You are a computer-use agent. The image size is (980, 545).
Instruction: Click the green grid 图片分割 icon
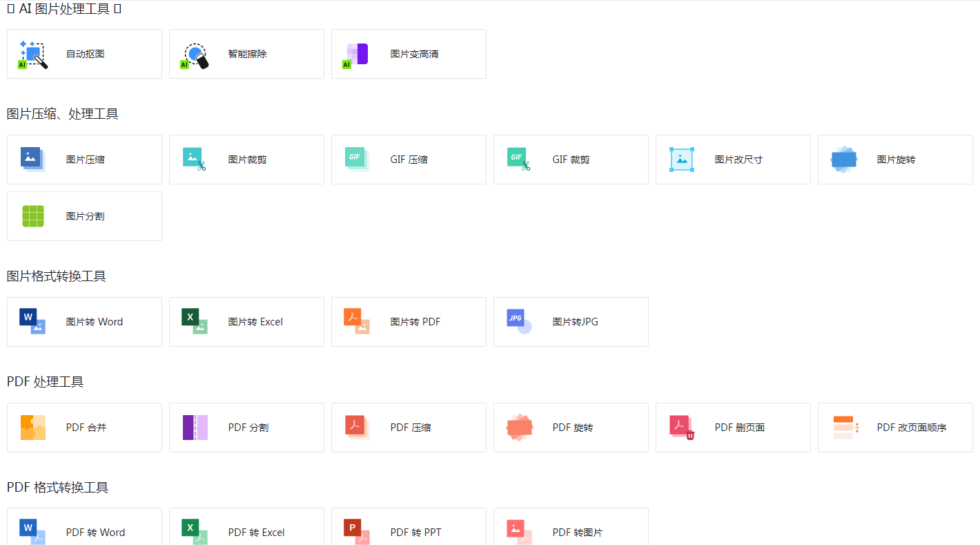click(32, 216)
